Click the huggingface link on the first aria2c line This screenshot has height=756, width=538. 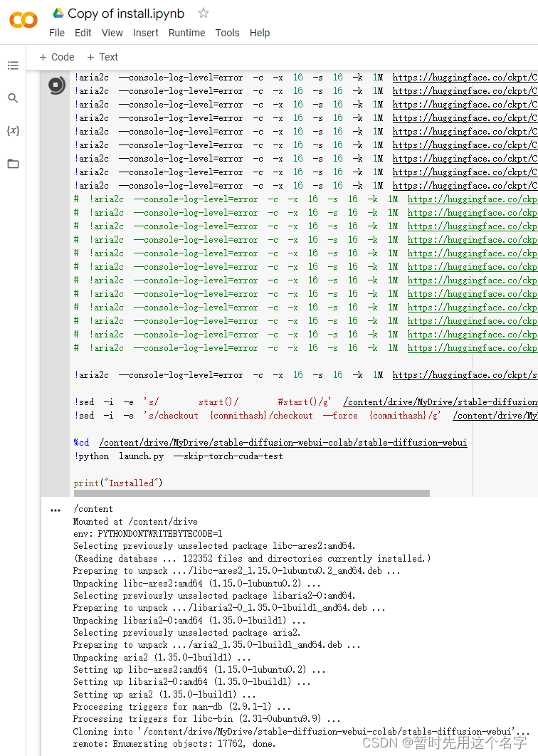465,78
